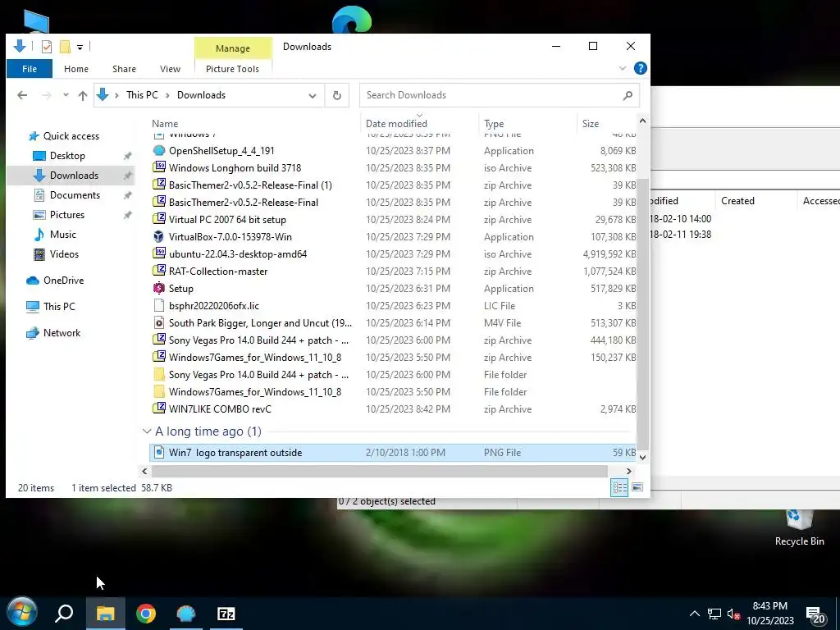Screen dimensions: 840x630
Task: Switch to Details view layout
Action: tap(620, 487)
